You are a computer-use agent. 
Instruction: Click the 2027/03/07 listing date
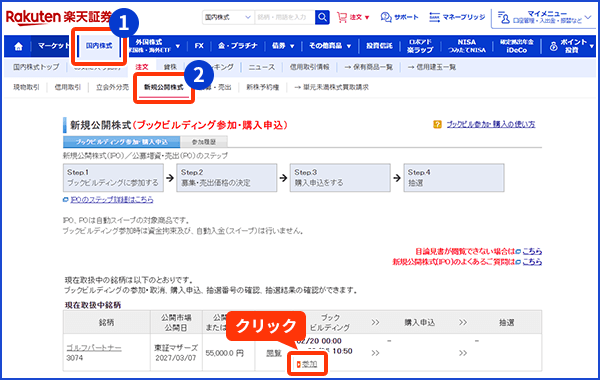click(176, 358)
